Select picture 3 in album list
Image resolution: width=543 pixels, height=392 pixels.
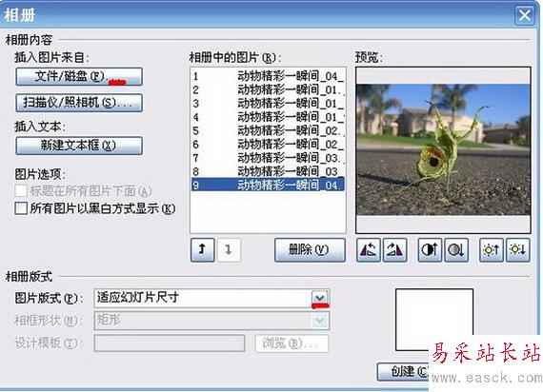coord(269,104)
